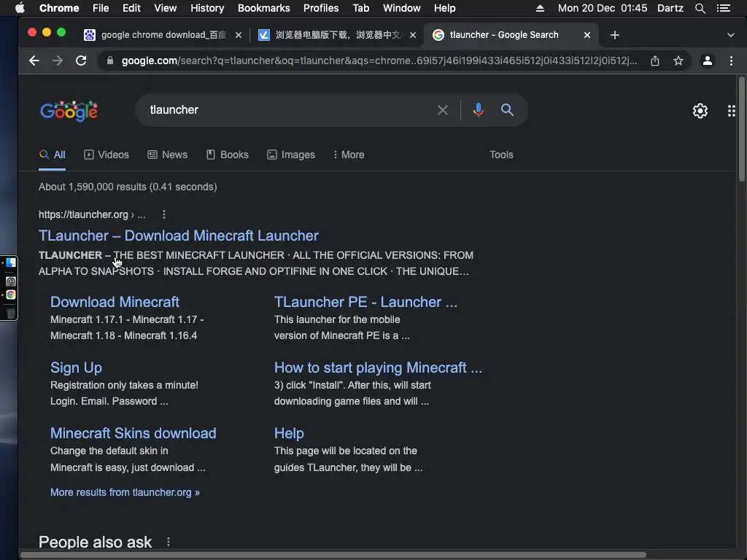Open the File menu
Viewport: 747px width, 560px height.
[101, 8]
